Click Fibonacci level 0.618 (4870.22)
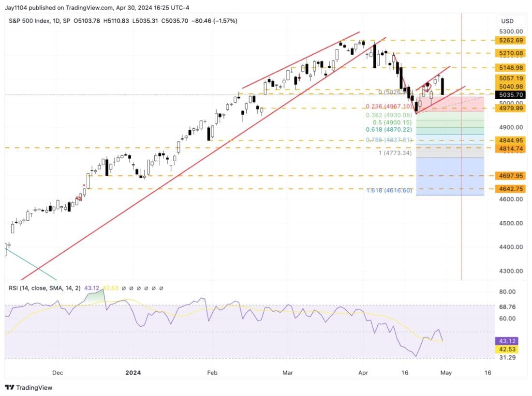Screen dimensions: 532x396 click(389, 129)
